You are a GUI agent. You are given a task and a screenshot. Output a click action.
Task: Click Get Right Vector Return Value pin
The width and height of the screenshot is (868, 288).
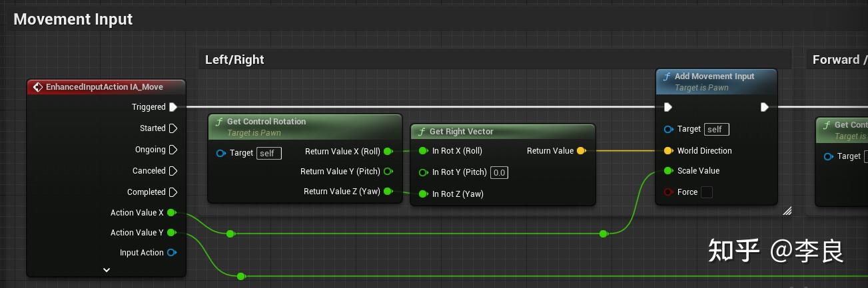tap(581, 151)
